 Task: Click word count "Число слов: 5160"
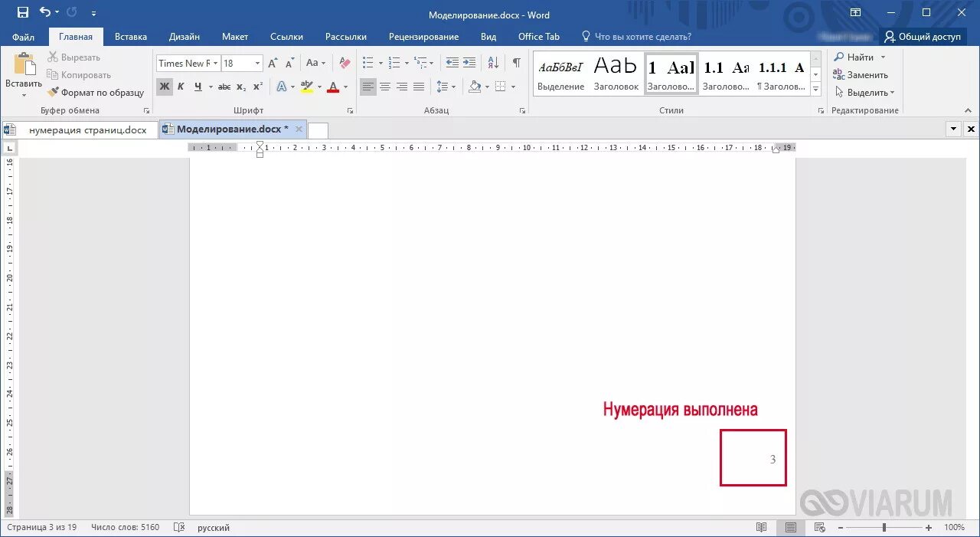[125, 528]
